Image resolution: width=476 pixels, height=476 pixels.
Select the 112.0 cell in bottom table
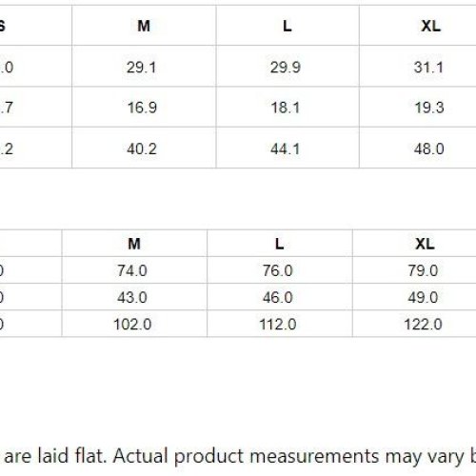280,324
